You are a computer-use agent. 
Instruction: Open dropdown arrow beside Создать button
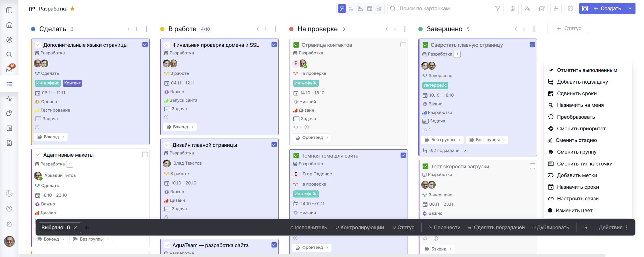pos(630,9)
